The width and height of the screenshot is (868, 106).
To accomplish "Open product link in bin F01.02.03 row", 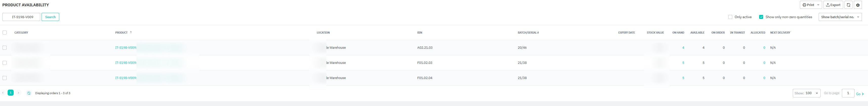I will tap(126, 63).
